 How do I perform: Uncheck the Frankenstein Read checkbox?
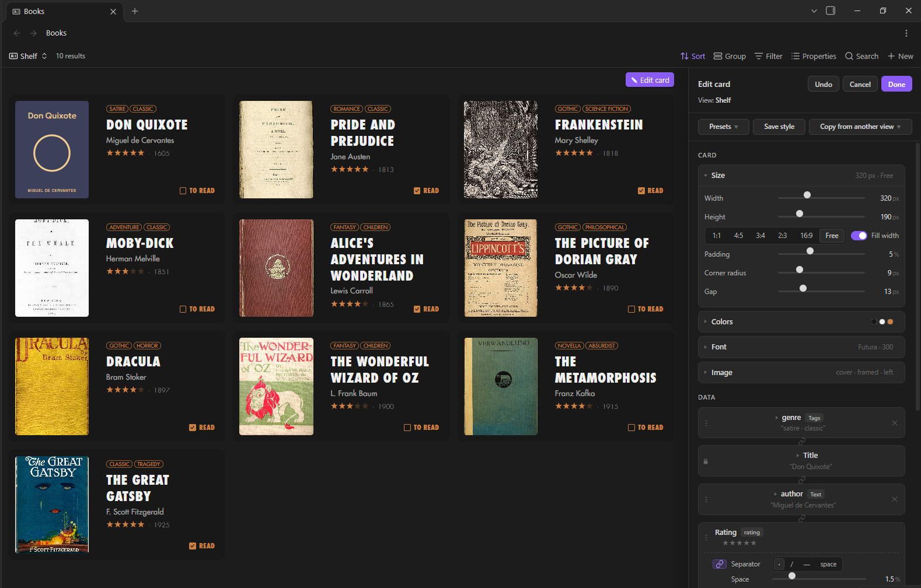[641, 191]
